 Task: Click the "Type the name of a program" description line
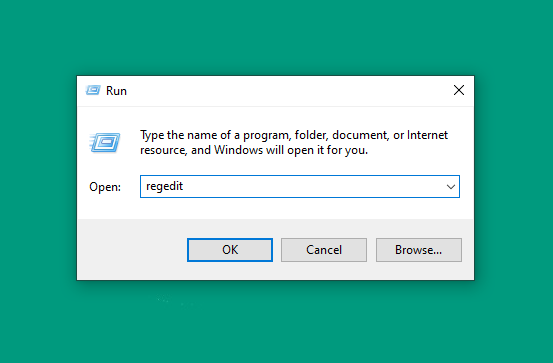point(294,135)
